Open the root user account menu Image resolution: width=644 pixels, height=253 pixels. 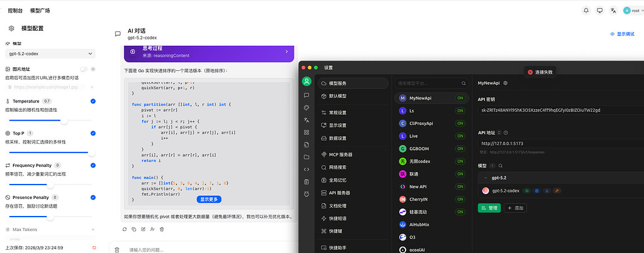pyautogui.click(x=633, y=11)
